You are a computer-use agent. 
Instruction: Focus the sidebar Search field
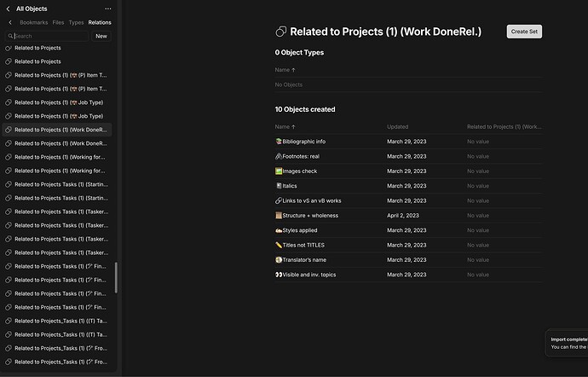pos(47,36)
